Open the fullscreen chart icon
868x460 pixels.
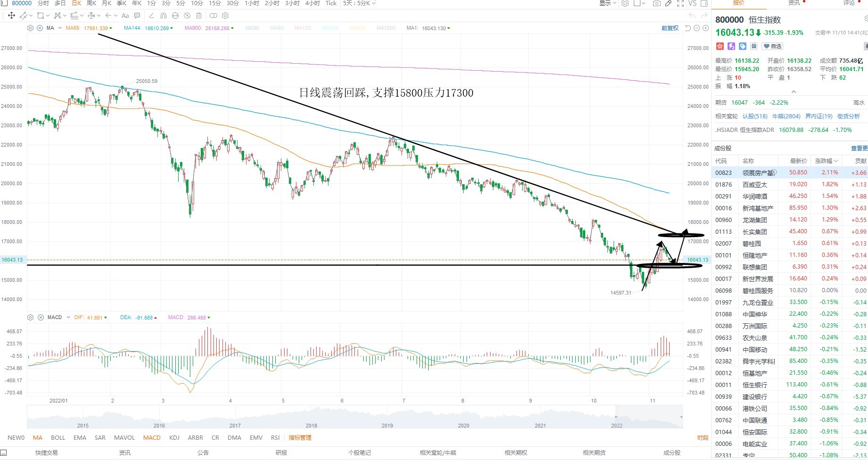click(680, 3)
